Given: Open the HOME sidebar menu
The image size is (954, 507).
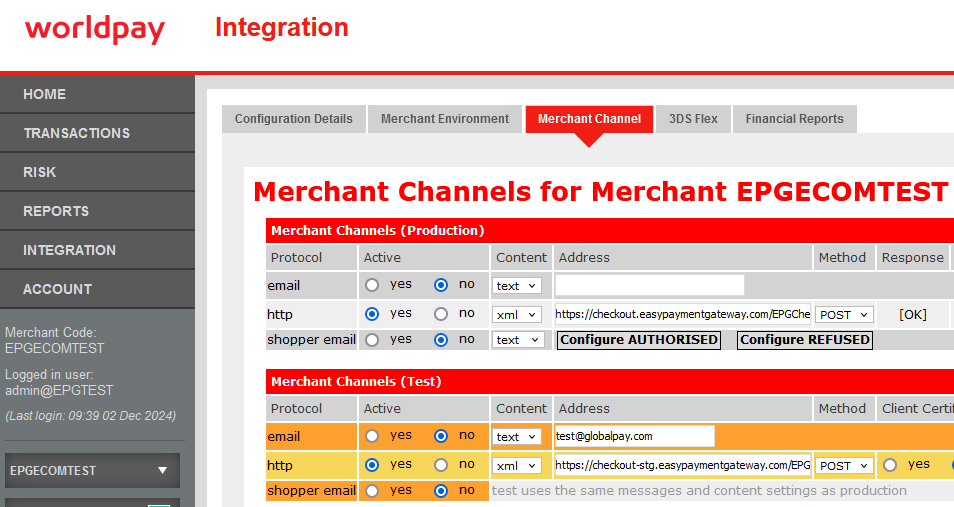Looking at the screenshot, I should point(97,94).
